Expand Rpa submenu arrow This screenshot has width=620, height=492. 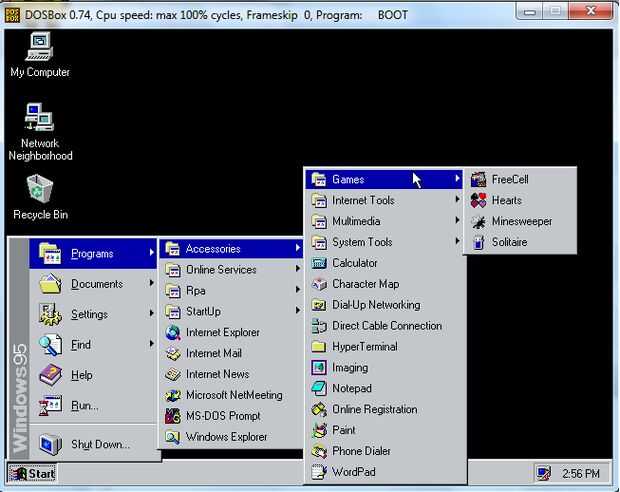tap(298, 290)
